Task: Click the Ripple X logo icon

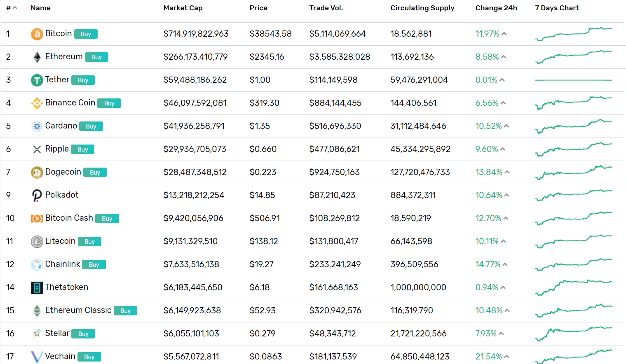Action: [x=37, y=149]
